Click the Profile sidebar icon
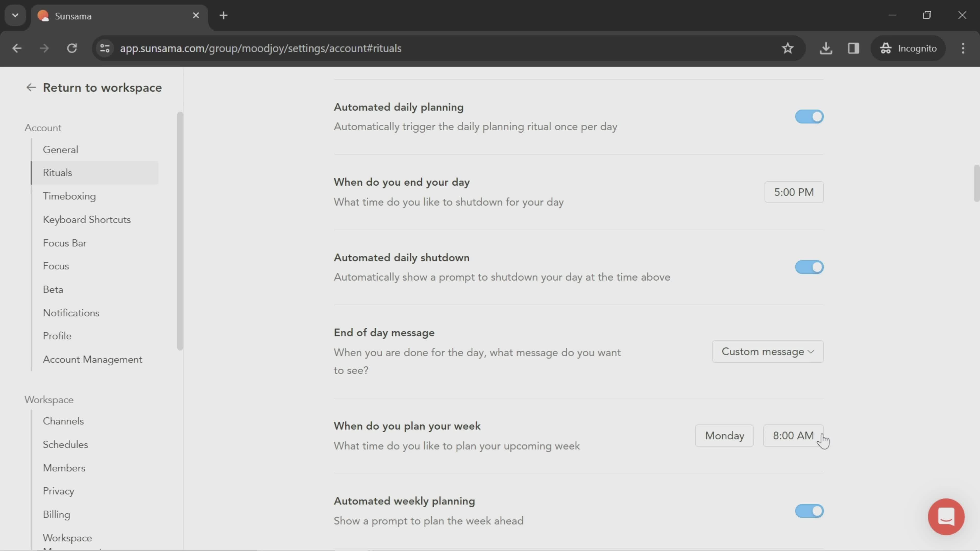Screen dimensions: 980x551 pos(57,336)
